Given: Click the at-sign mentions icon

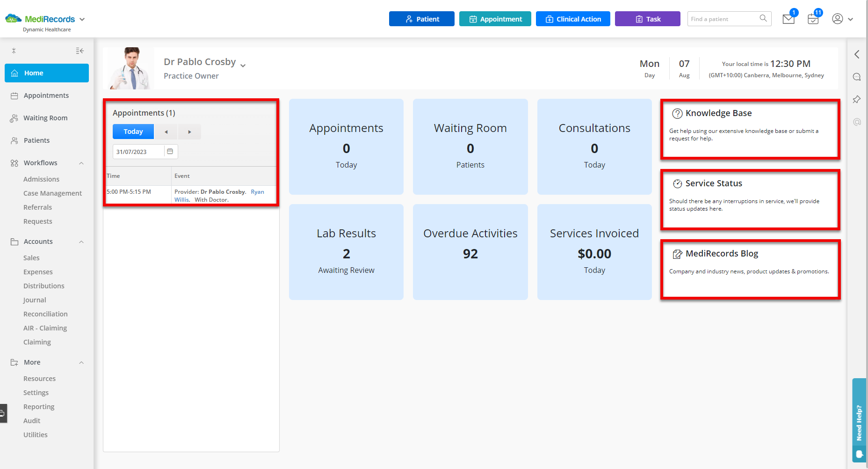Looking at the screenshot, I should pyautogui.click(x=857, y=122).
